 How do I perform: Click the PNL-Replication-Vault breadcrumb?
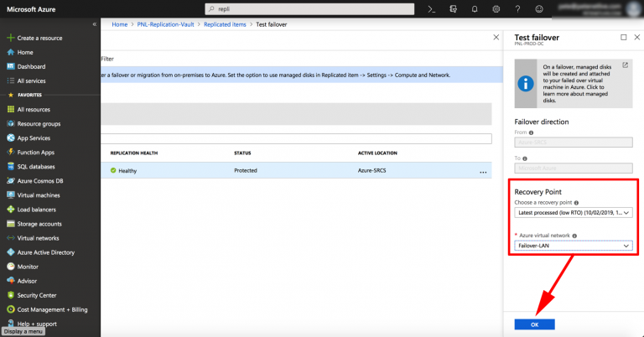point(165,24)
